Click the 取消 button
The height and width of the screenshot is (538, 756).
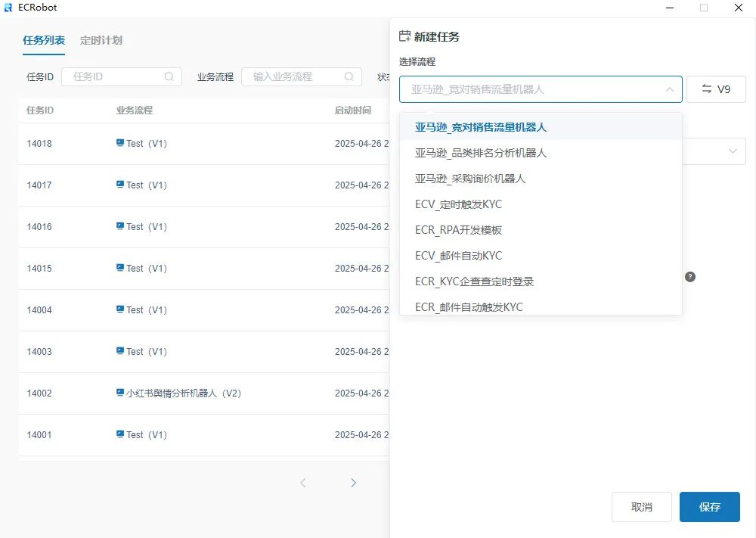coord(641,507)
